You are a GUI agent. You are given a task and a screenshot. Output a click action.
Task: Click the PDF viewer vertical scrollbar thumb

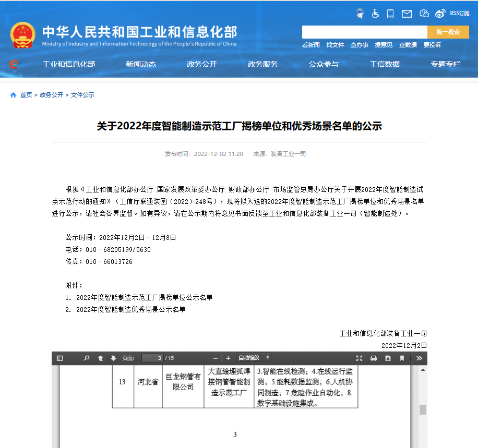pos(423,409)
